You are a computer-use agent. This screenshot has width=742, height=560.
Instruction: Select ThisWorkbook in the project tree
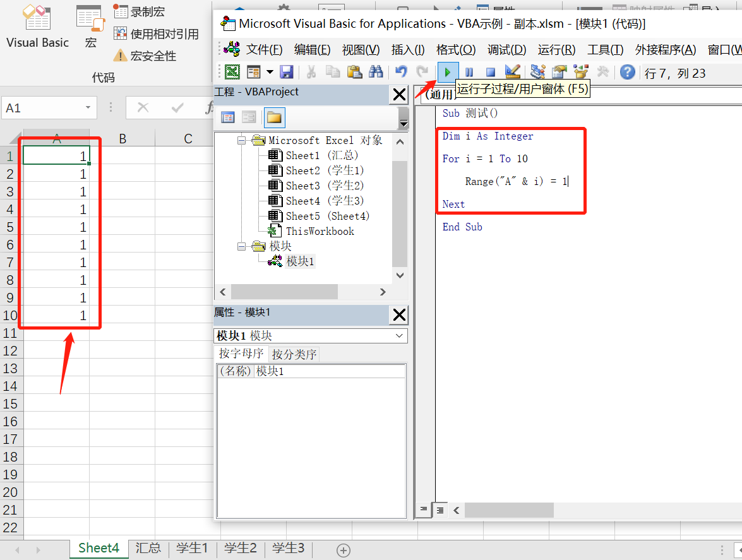click(321, 230)
